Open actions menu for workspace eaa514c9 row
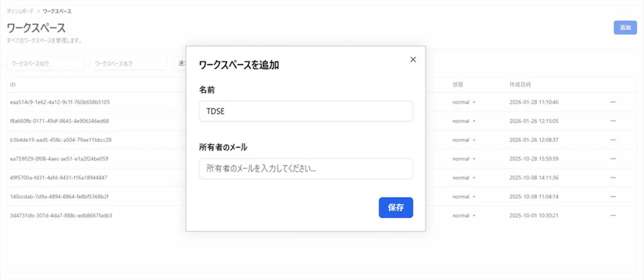Viewport: 644px width, 280px height. 613,102
